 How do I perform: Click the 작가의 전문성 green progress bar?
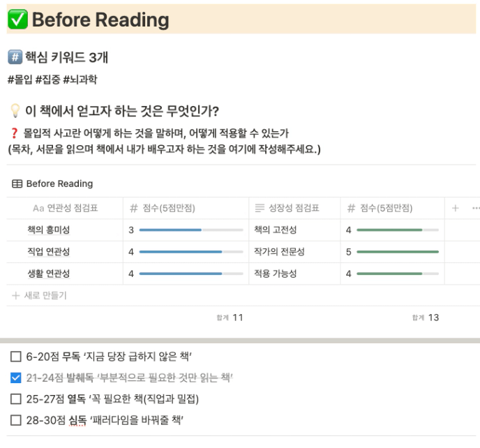tap(398, 252)
